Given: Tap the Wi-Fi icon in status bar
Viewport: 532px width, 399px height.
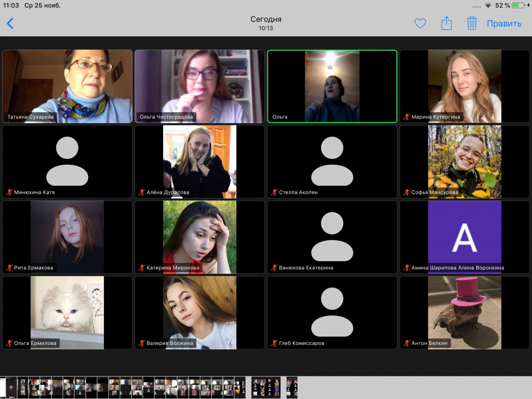Looking at the screenshot, I should click(488, 5).
